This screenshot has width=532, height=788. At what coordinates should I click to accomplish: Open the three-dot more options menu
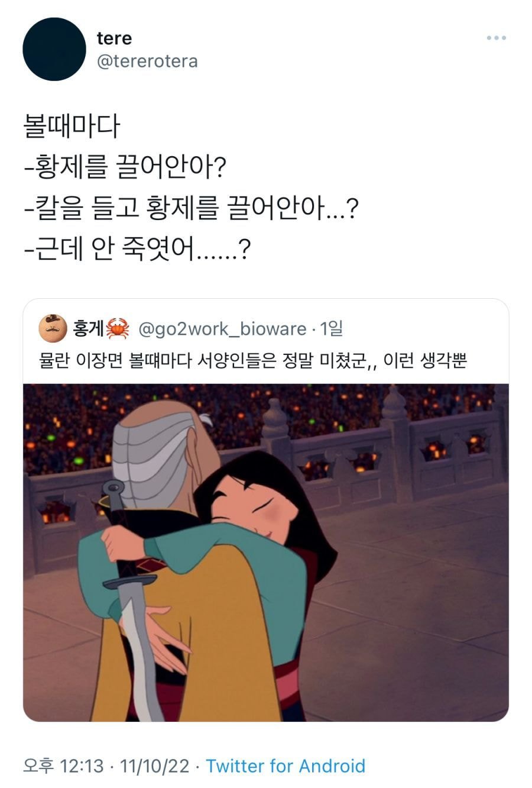click(x=496, y=38)
